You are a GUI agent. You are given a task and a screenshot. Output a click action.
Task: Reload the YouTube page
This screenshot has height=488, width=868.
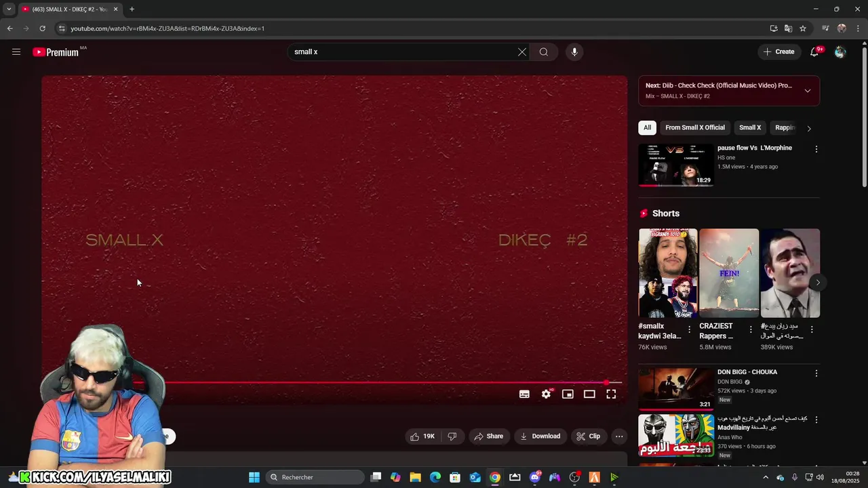pyautogui.click(x=42, y=28)
